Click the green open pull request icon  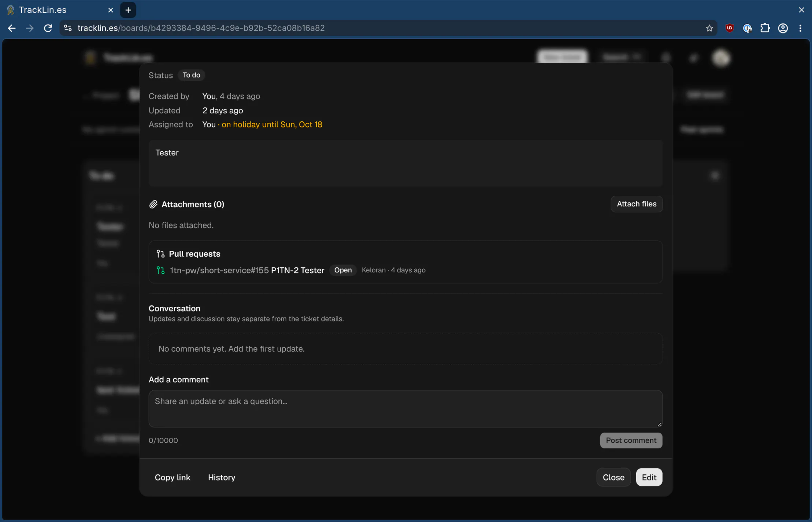160,270
